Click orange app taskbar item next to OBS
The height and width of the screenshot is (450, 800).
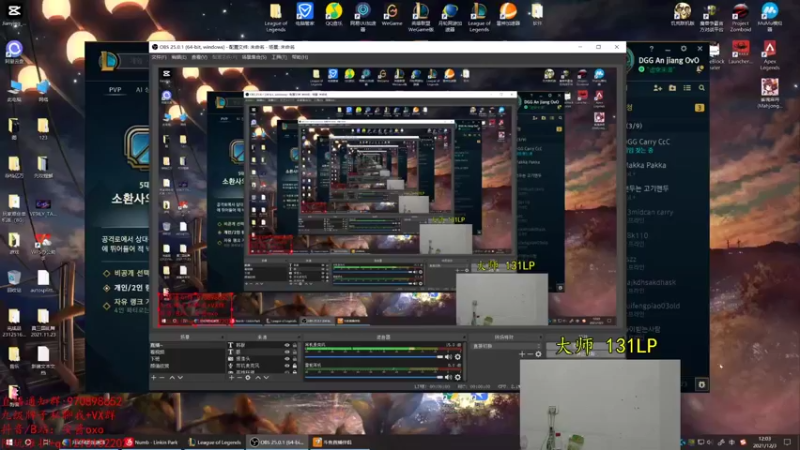coord(337,442)
